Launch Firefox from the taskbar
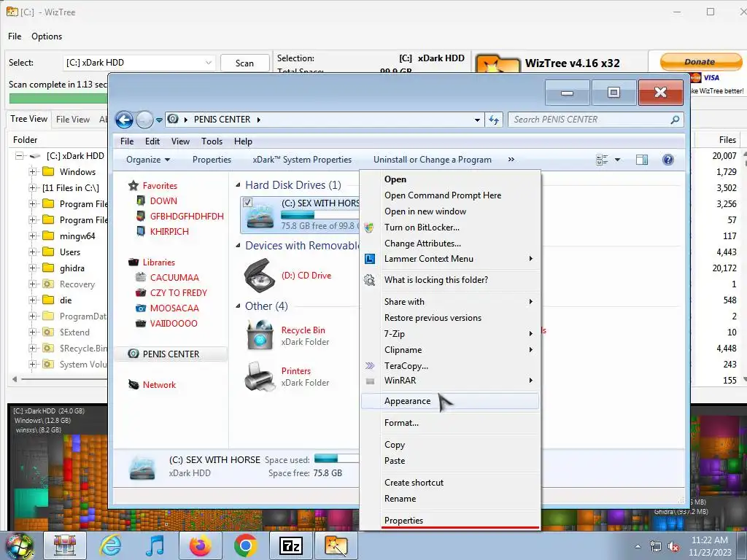The image size is (747, 560). [200, 545]
